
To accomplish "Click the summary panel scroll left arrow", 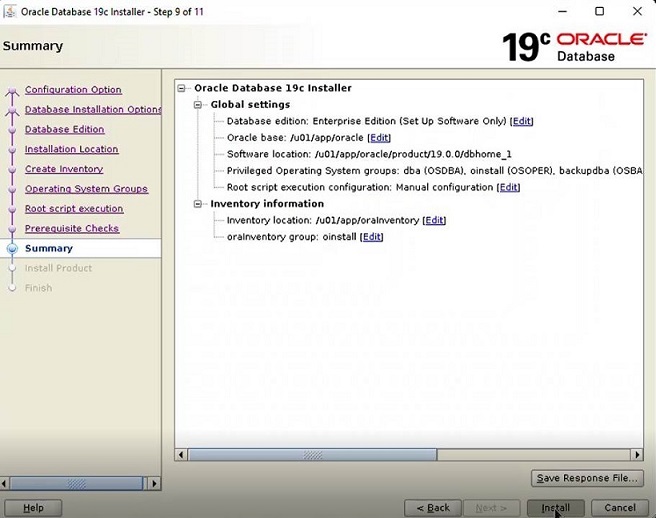I will pyautogui.click(x=181, y=454).
